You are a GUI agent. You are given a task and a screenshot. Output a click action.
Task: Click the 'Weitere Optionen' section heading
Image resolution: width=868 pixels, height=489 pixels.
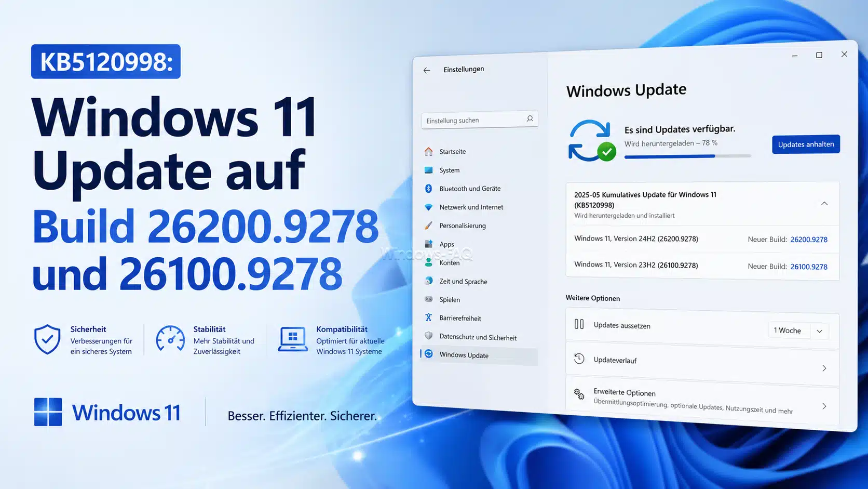coord(593,298)
